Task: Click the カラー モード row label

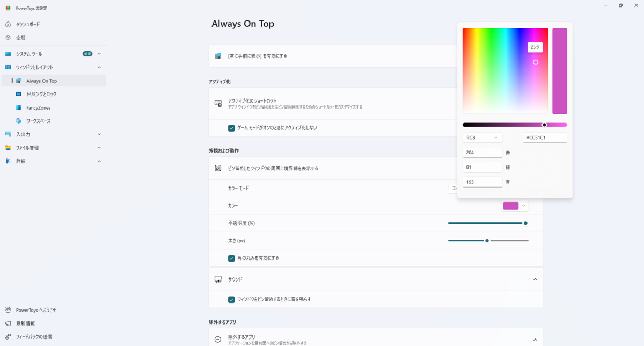Action: click(239, 188)
